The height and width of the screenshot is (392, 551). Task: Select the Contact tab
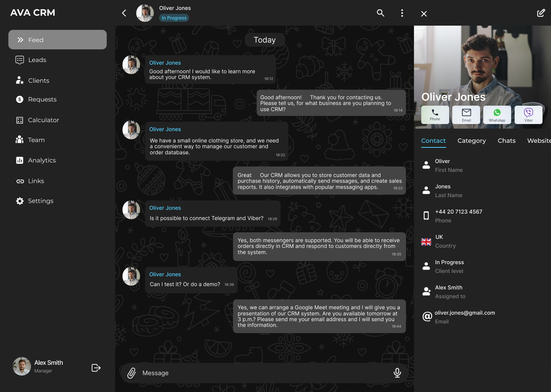coord(433,141)
